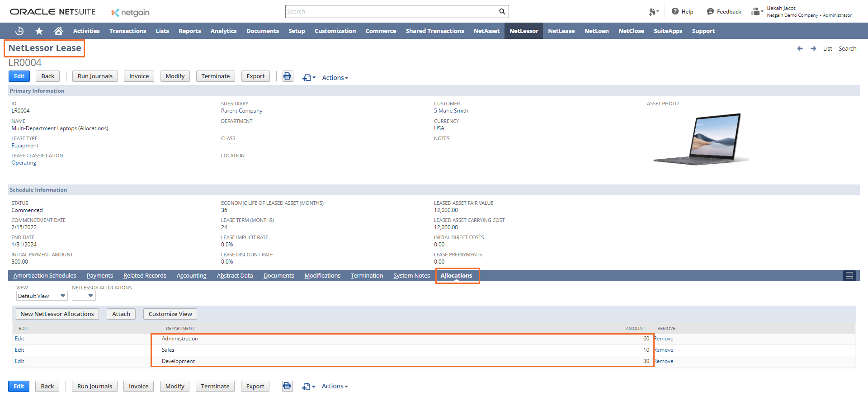Open the NetLessor Allocations filter dropdown
The height and width of the screenshot is (420, 868).
tap(84, 296)
